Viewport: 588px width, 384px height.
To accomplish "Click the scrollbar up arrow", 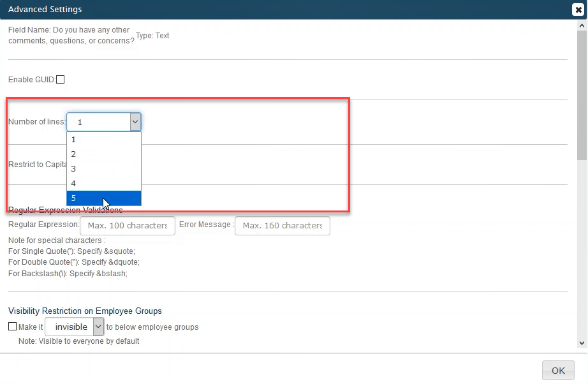I will pos(582,26).
